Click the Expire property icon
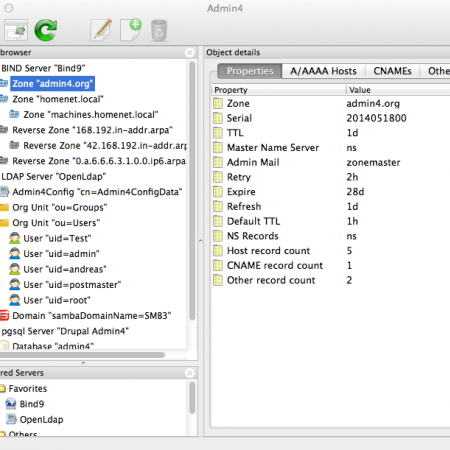The width and height of the screenshot is (450, 450). tap(218, 192)
